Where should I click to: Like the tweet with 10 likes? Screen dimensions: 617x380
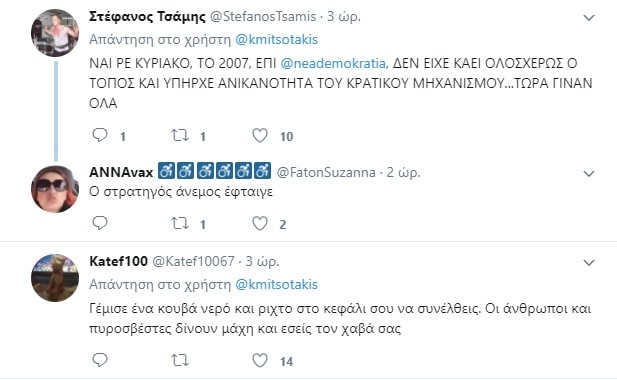(x=260, y=136)
